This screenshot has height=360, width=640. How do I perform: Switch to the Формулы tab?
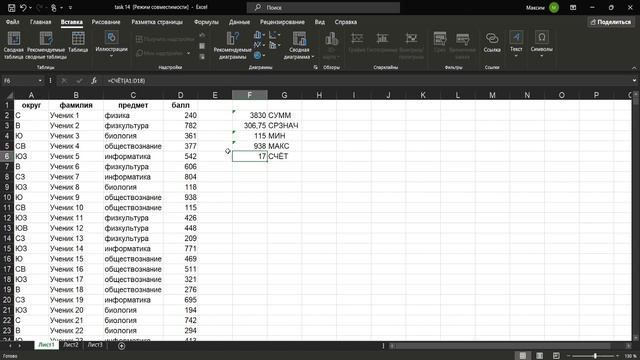(206, 22)
